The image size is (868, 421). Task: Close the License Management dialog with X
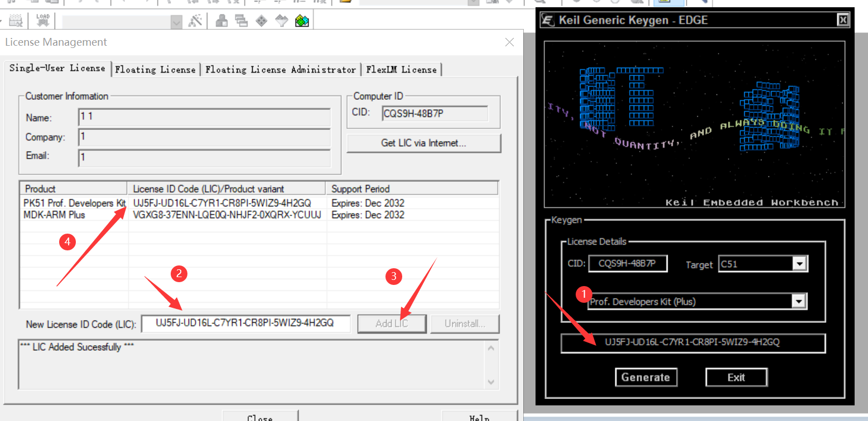click(x=509, y=42)
